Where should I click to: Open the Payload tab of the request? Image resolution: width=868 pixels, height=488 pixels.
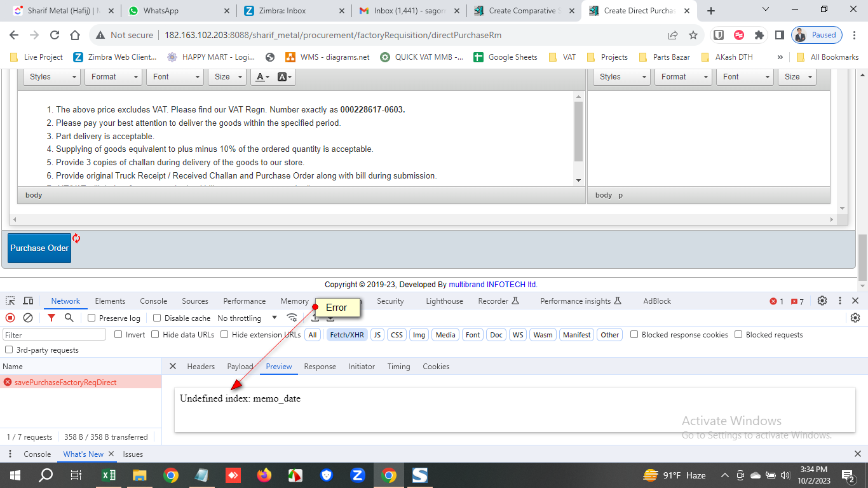tap(240, 367)
